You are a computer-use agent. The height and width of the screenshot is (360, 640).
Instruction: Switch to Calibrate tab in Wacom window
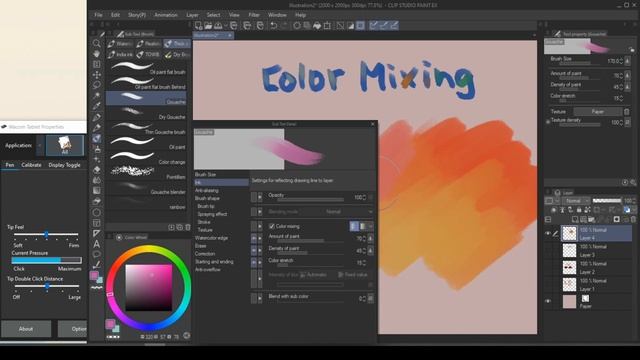click(x=31, y=165)
